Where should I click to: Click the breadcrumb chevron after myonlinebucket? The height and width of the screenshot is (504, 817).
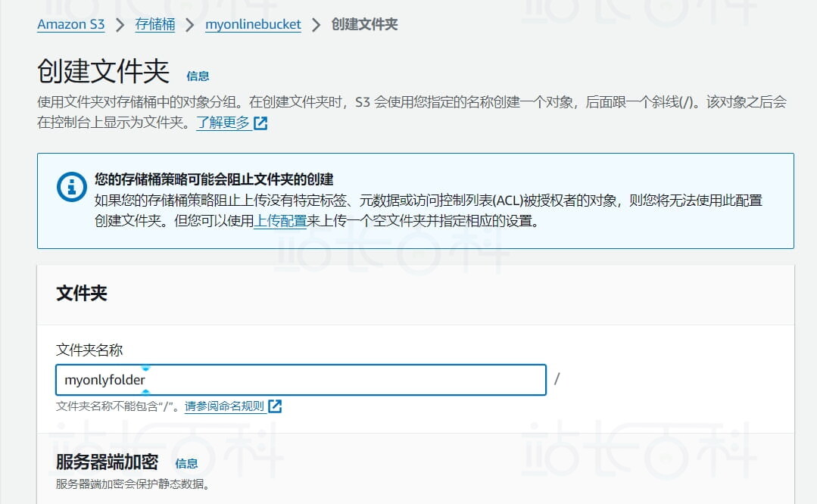click(316, 25)
